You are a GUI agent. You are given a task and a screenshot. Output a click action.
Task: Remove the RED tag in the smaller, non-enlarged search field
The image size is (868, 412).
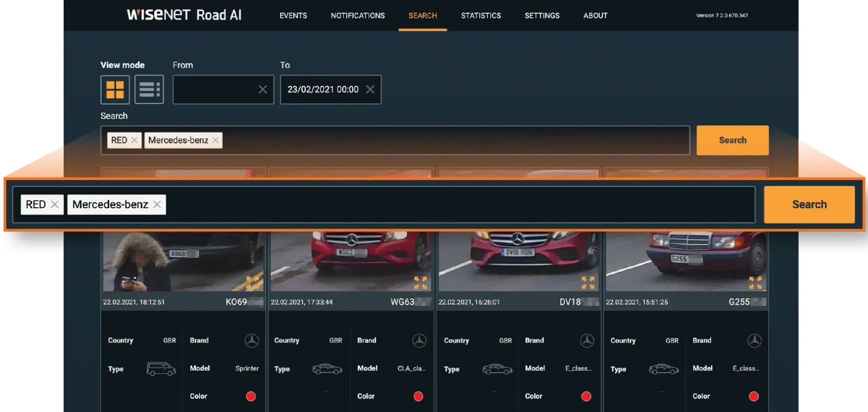134,140
